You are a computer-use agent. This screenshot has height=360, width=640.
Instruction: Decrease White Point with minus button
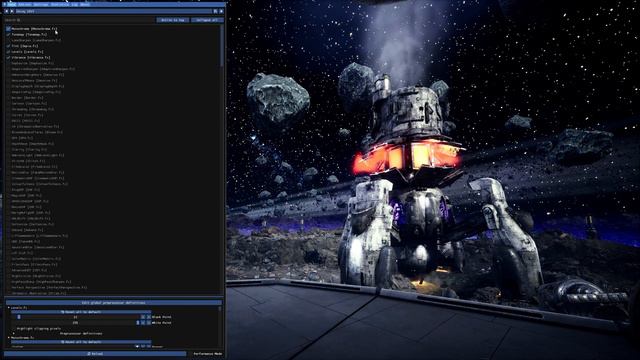tap(143, 322)
